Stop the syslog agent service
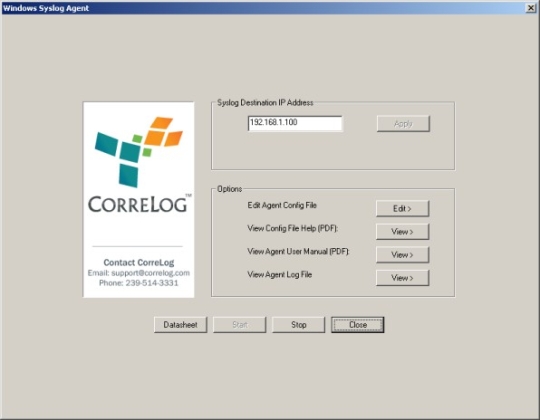Image resolution: width=540 pixels, height=420 pixels. [299, 325]
